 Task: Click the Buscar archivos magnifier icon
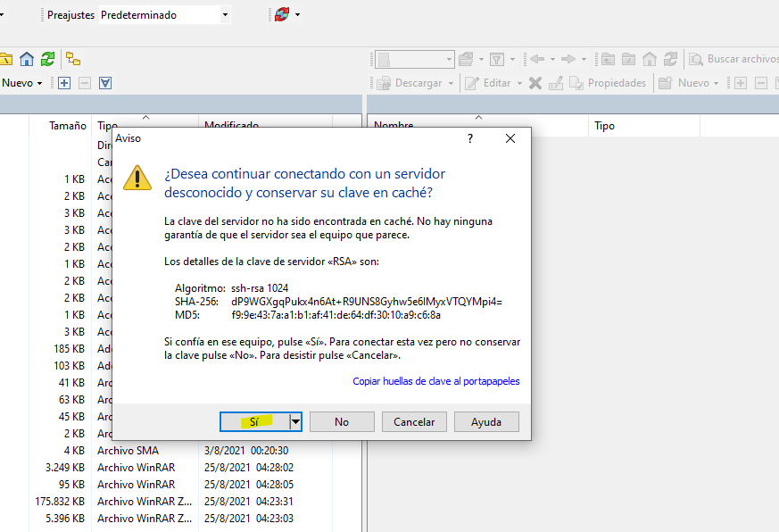click(x=695, y=59)
